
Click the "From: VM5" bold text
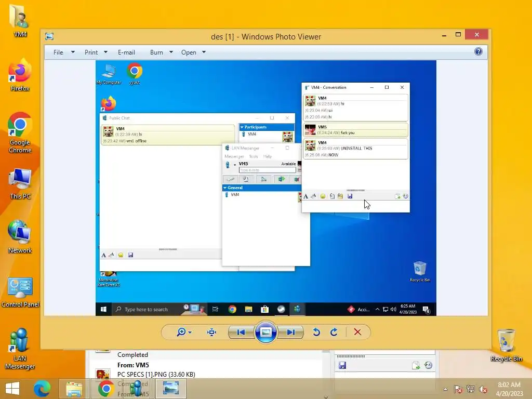[133, 365]
